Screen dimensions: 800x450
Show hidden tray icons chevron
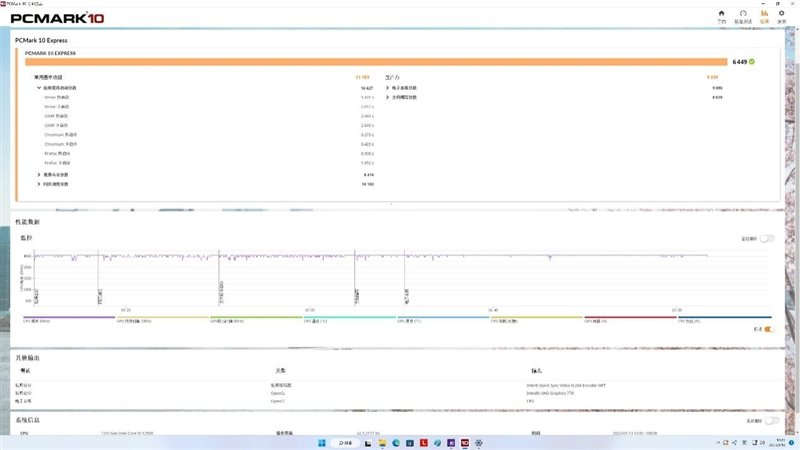718,443
